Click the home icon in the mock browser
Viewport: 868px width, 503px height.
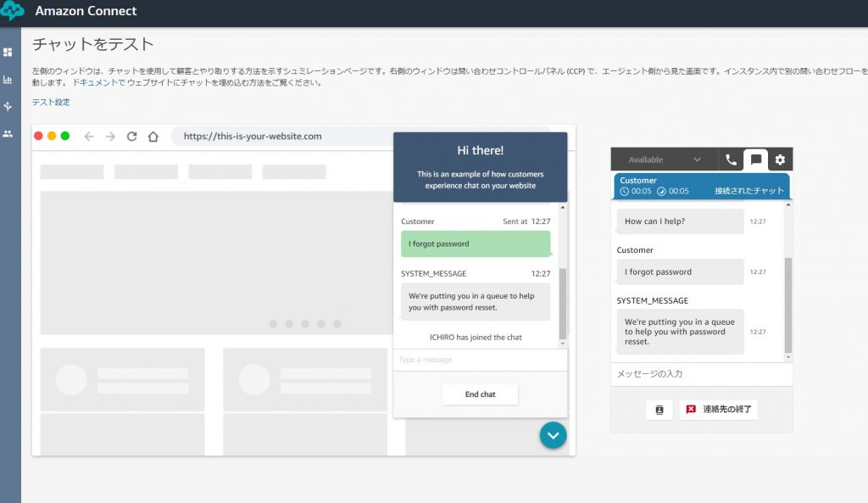[x=153, y=136]
